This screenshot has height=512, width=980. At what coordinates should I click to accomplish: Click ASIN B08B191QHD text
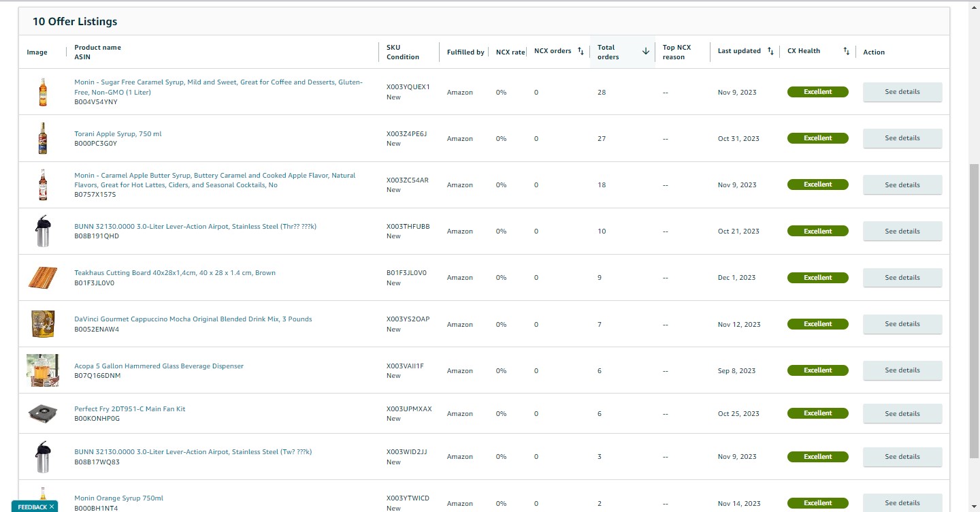[x=97, y=236]
